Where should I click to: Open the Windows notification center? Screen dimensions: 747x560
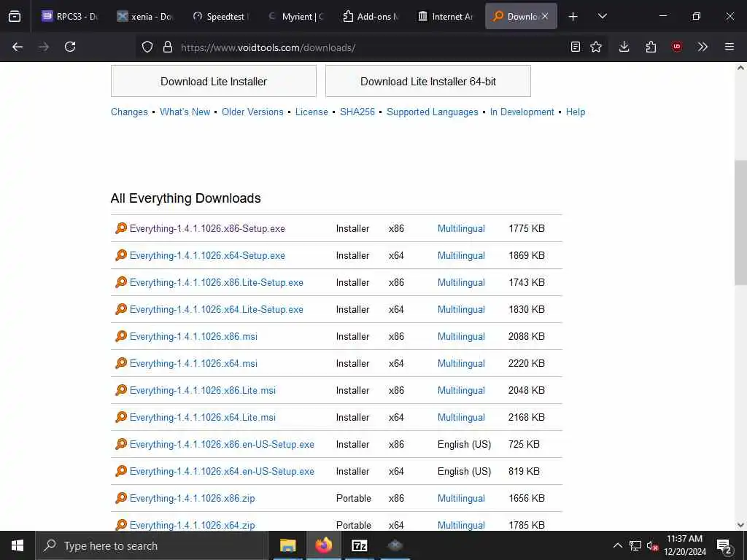coord(724,545)
